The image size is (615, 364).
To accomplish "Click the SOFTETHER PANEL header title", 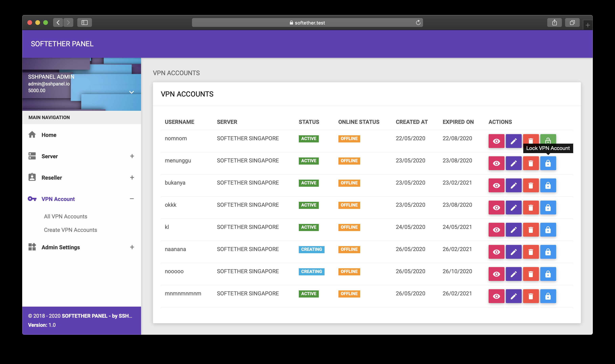I will click(x=62, y=44).
